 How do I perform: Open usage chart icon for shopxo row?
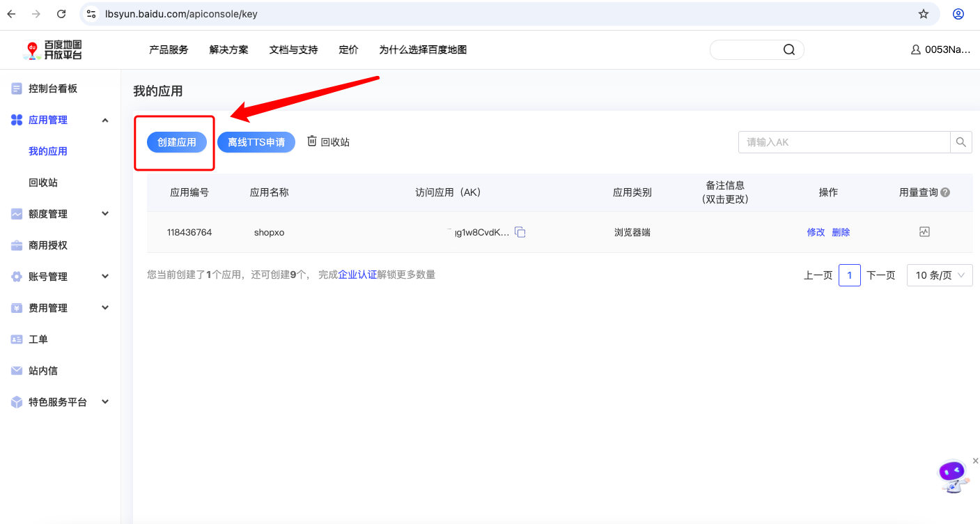point(924,232)
